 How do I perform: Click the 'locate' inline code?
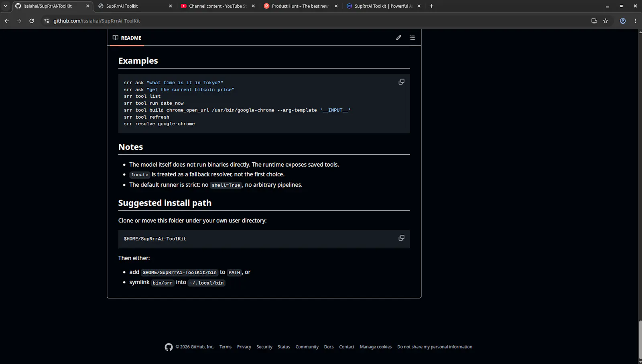[x=140, y=175]
